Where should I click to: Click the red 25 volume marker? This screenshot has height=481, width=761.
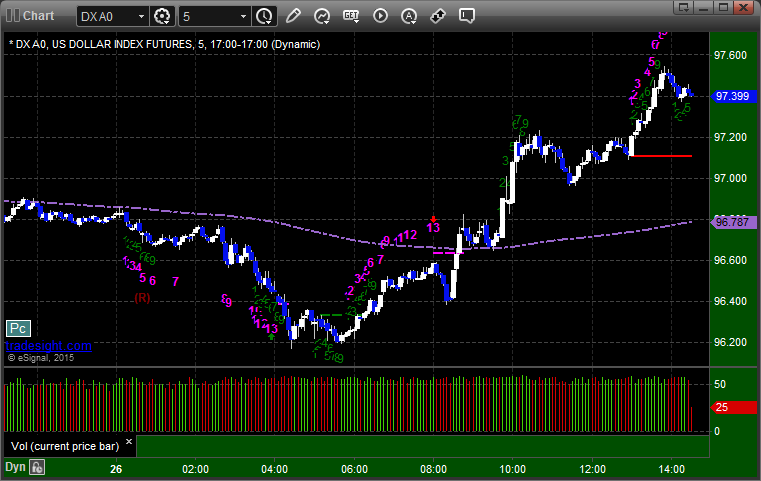(733, 407)
